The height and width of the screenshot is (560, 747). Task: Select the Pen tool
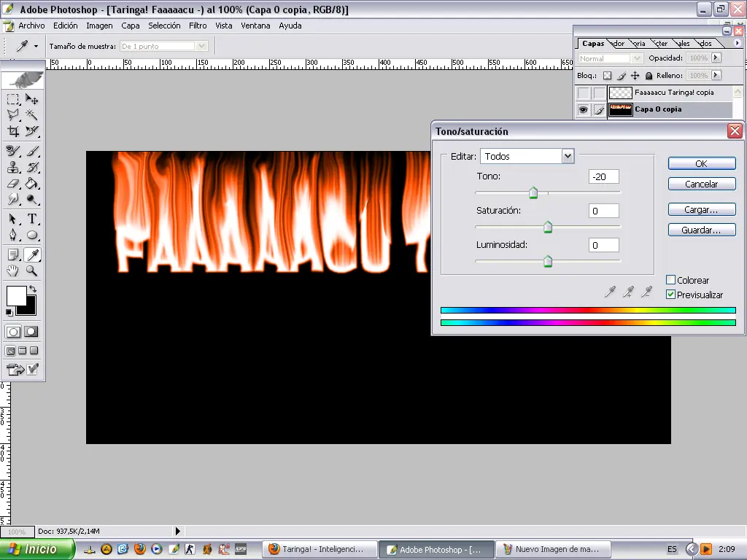click(x=13, y=235)
